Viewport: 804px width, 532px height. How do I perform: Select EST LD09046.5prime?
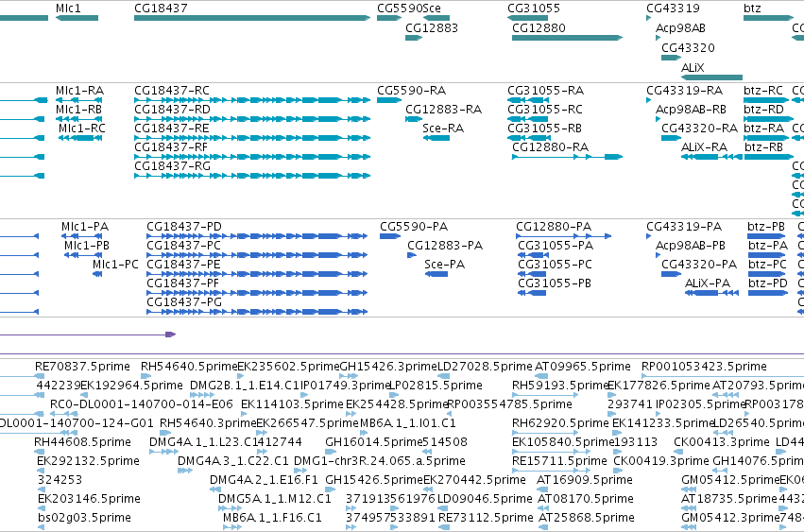coord(485,499)
